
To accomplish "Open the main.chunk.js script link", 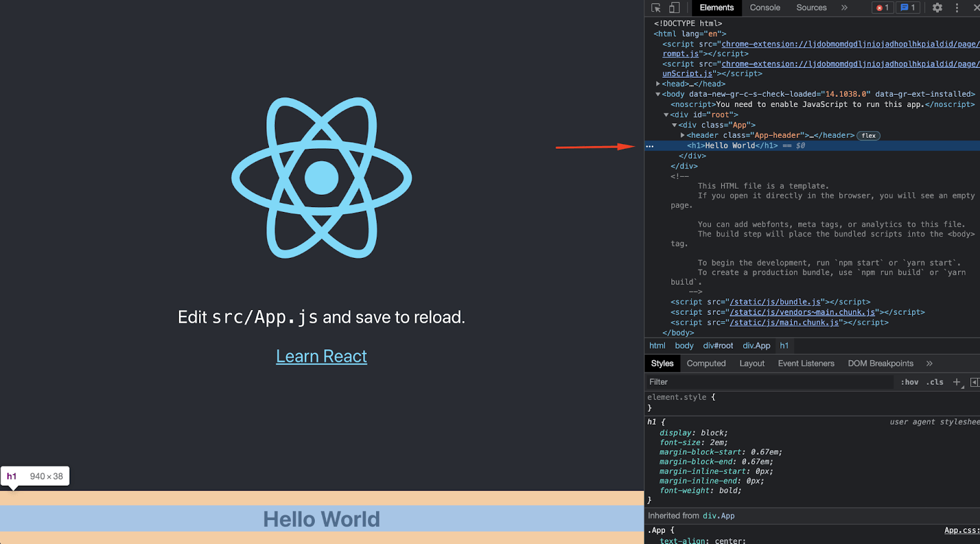I will (784, 323).
